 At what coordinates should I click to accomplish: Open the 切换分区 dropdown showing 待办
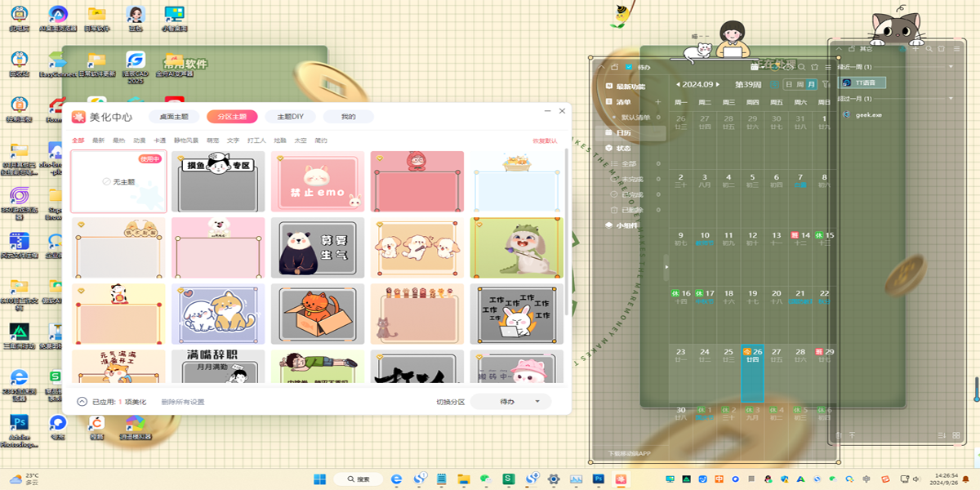tap(510, 402)
